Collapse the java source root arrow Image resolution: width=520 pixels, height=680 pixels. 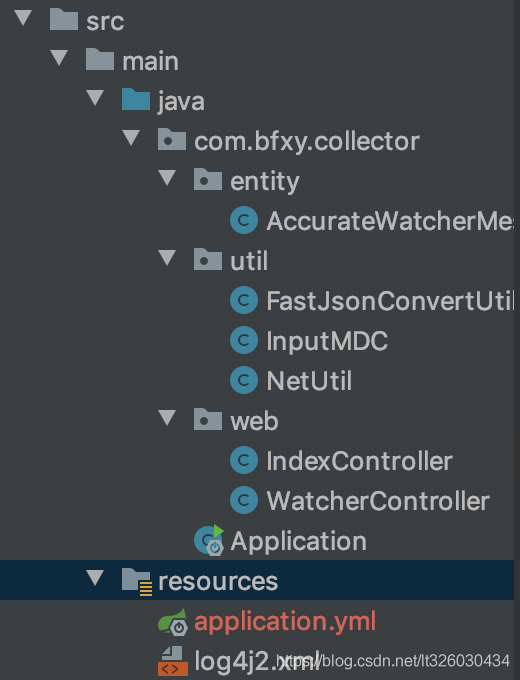(95, 98)
